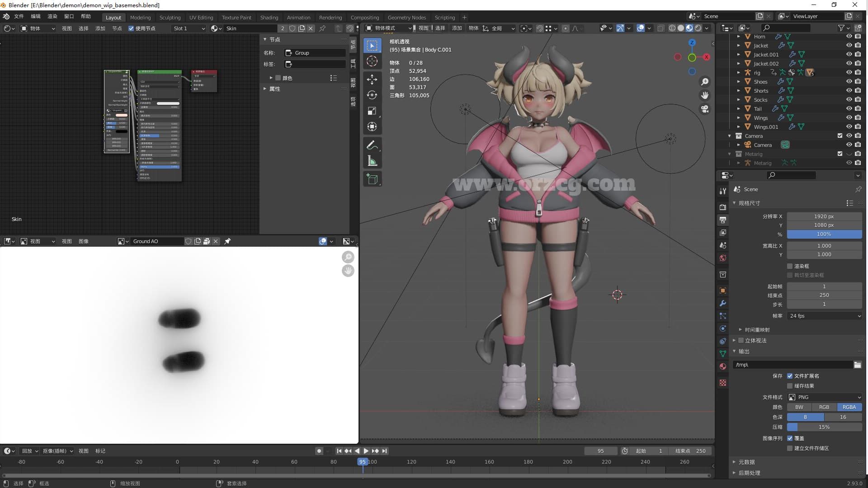Switch viewport to wireframe shading mode

672,28
